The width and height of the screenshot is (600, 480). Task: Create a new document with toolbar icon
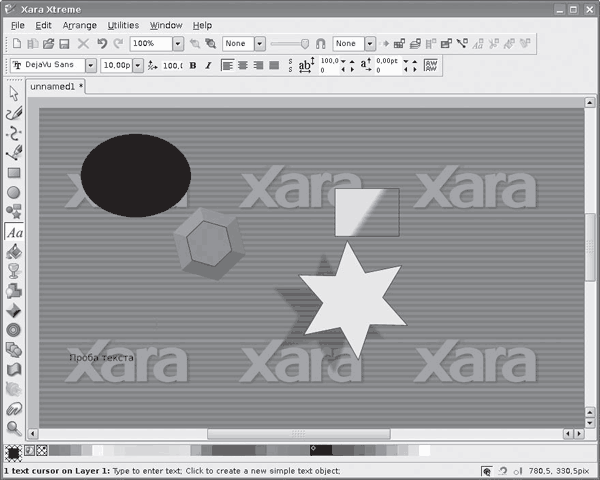click(x=16, y=44)
